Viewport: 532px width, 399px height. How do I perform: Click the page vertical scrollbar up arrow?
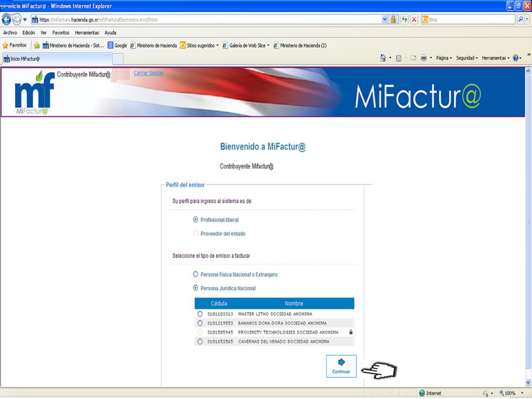528,70
